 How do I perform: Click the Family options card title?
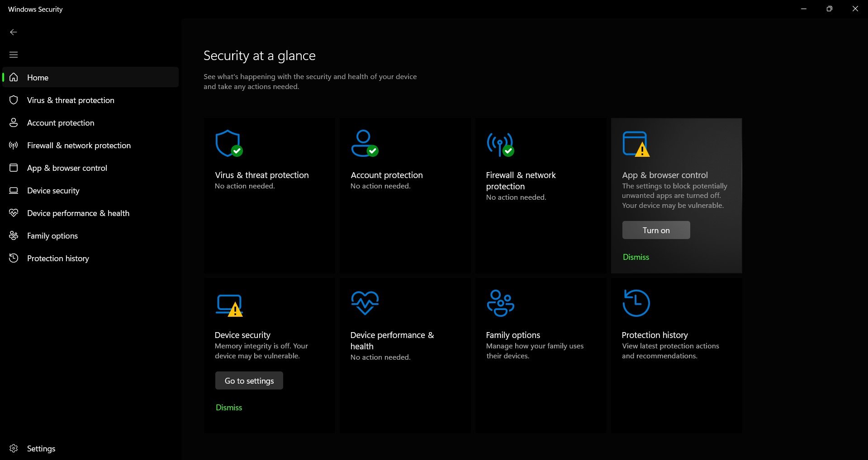pyautogui.click(x=513, y=335)
